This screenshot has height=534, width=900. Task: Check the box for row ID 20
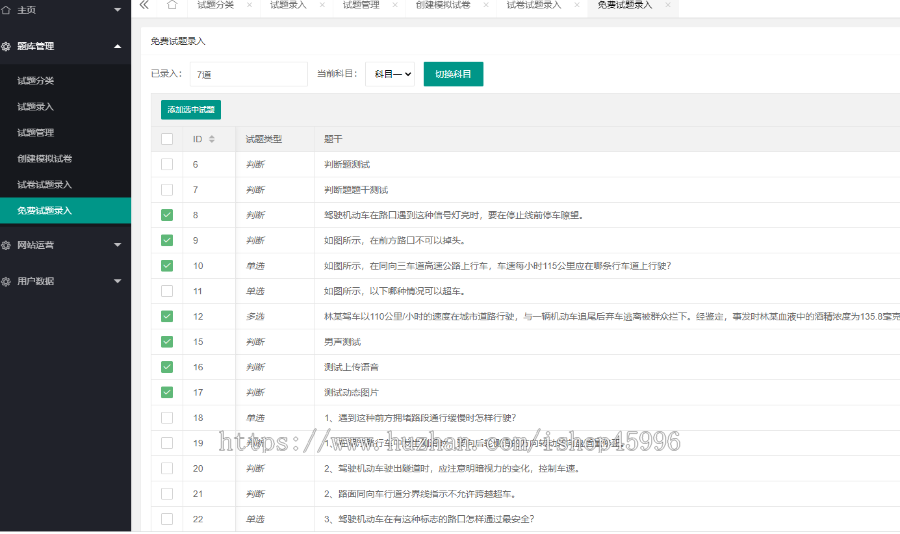point(167,469)
